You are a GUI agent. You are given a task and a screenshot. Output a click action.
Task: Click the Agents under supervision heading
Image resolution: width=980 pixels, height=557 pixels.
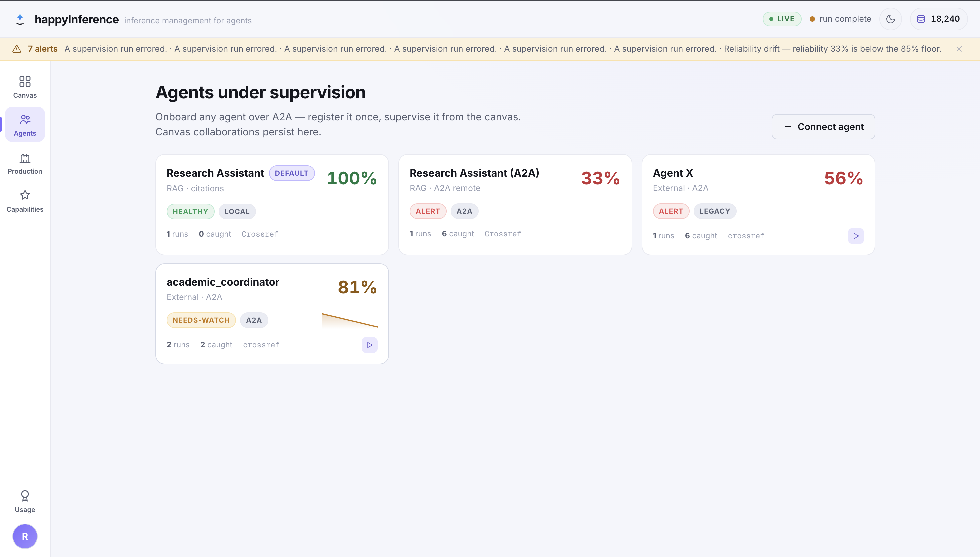coord(260,92)
